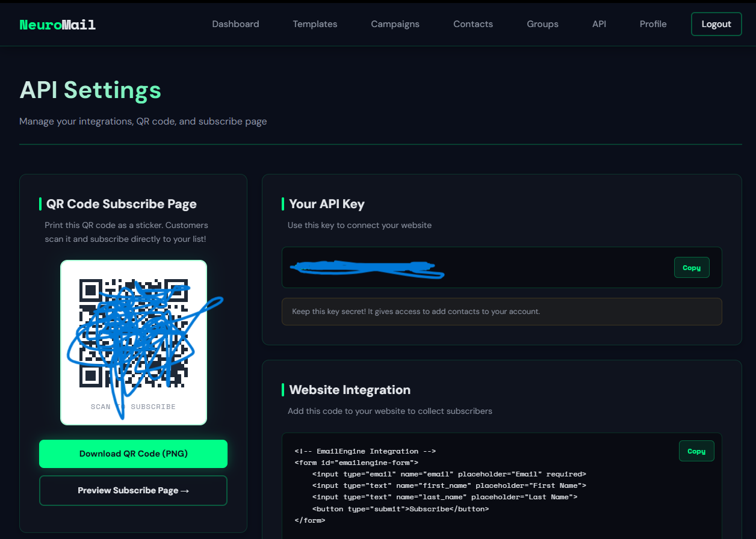Click 'Use this key to connect your website'
This screenshot has height=539, width=756.
(x=359, y=225)
